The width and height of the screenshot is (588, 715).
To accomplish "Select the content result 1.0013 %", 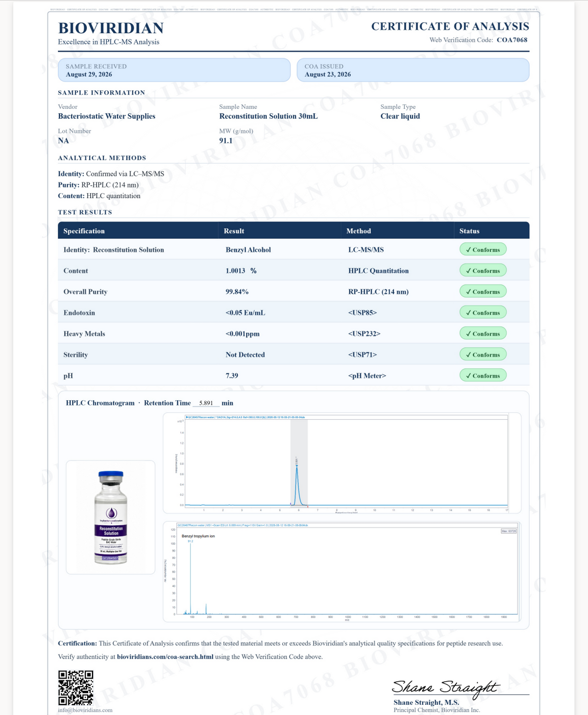I will coord(241,271).
